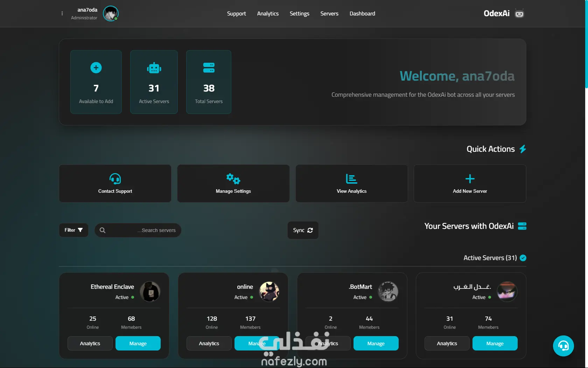The height and width of the screenshot is (368, 588).
Task: Focus the Search servers input field
Action: pyautogui.click(x=138, y=230)
